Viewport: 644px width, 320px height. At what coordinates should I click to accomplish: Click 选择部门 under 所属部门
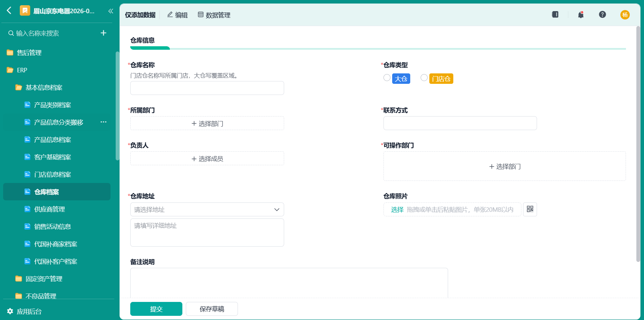pyautogui.click(x=207, y=123)
